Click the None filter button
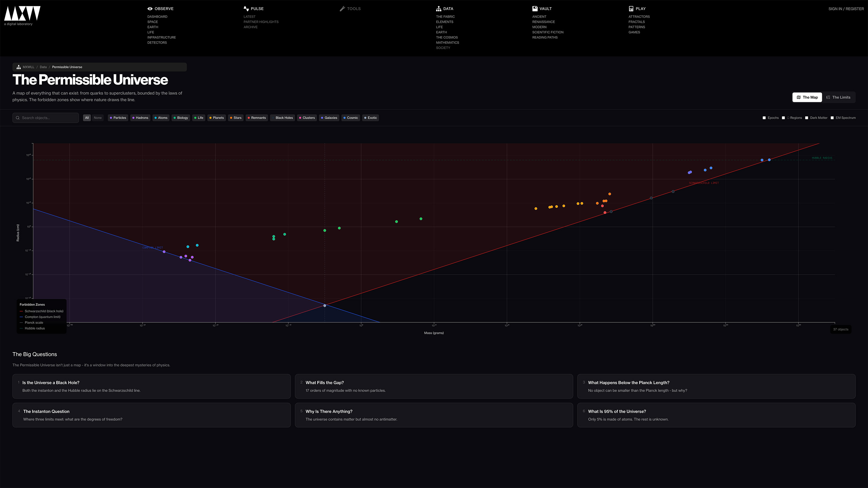The width and height of the screenshot is (868, 488). coord(98,117)
